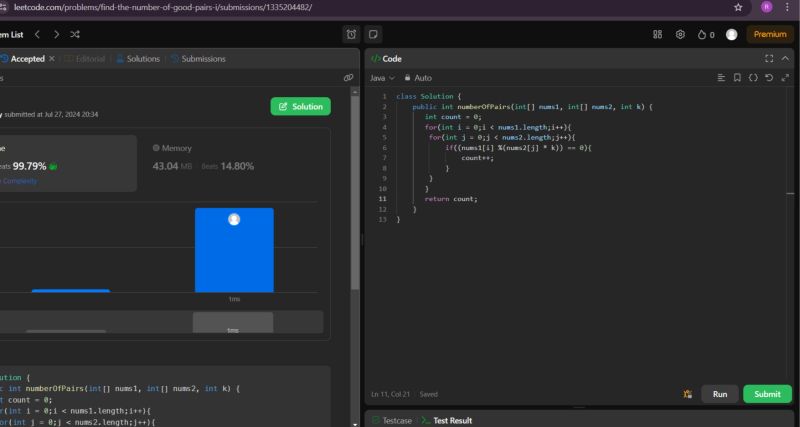This screenshot has height=427, width=800.
Task: Open the Java language dropdown
Action: tap(382, 78)
